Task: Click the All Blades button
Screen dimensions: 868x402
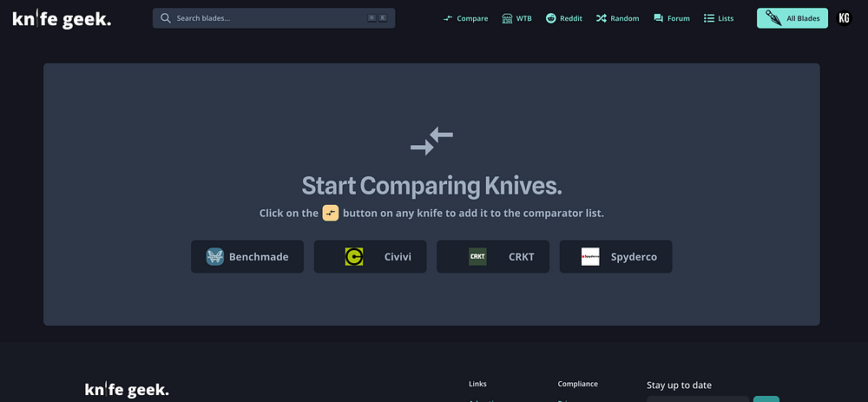Action: [x=792, y=18]
